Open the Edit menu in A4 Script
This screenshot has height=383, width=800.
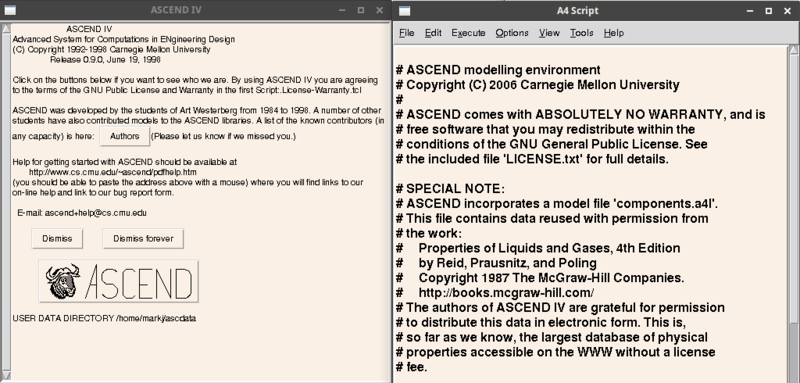click(x=433, y=33)
